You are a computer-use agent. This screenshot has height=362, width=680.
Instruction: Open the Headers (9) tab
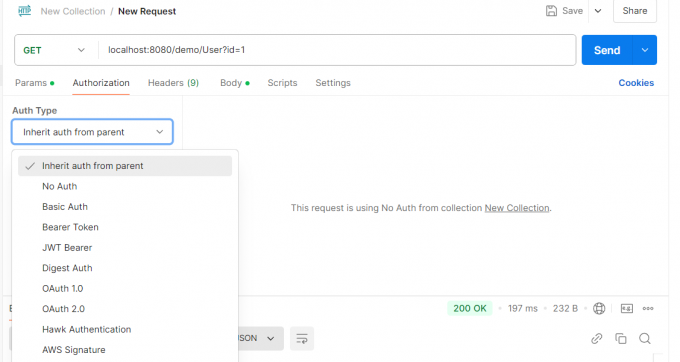tap(173, 83)
